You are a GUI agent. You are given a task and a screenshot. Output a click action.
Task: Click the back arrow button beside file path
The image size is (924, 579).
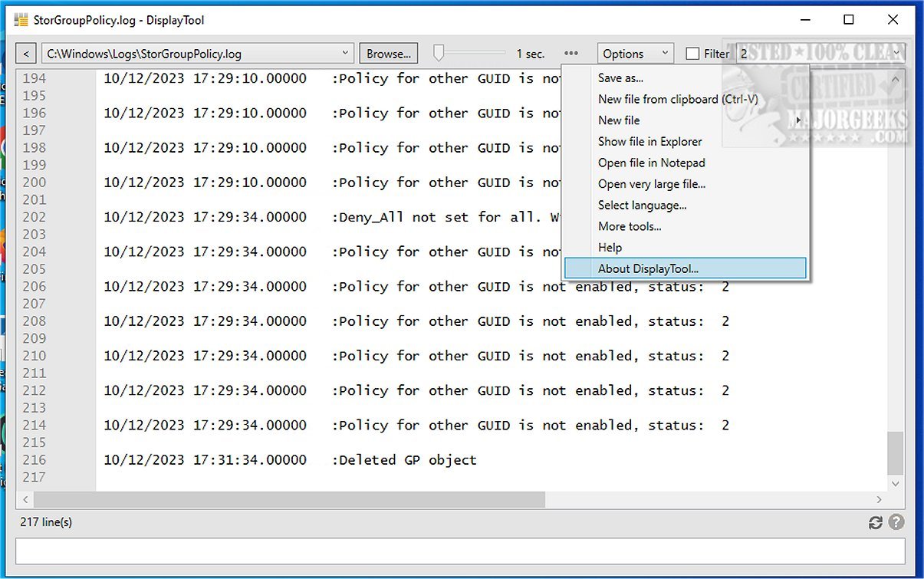click(26, 54)
